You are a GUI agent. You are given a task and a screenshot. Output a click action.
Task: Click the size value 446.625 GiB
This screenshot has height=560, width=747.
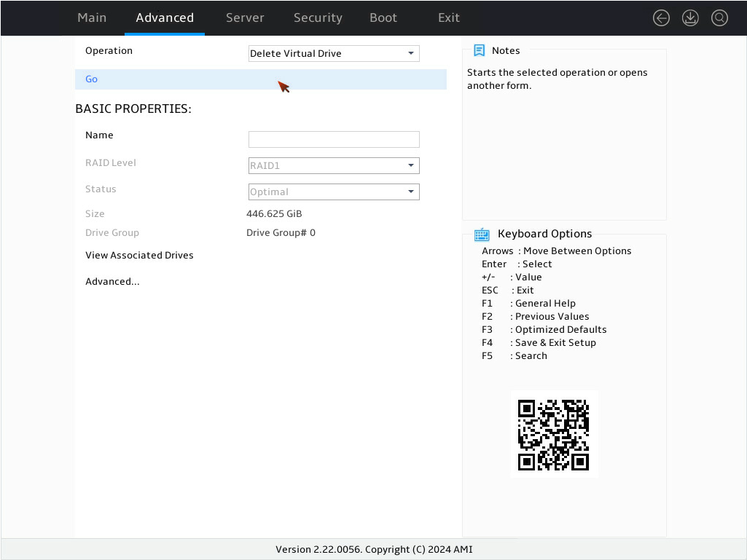274,214
